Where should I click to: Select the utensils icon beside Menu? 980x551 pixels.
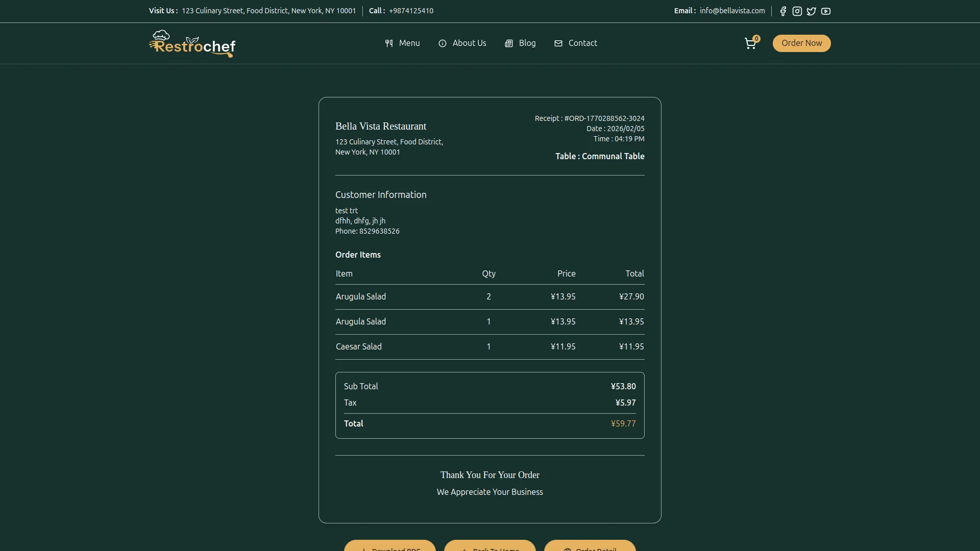[388, 43]
